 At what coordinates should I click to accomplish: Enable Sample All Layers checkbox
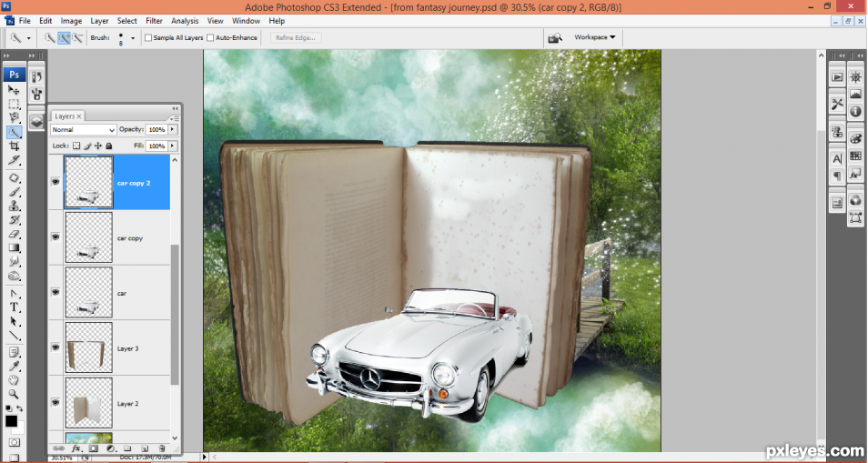pyautogui.click(x=148, y=37)
